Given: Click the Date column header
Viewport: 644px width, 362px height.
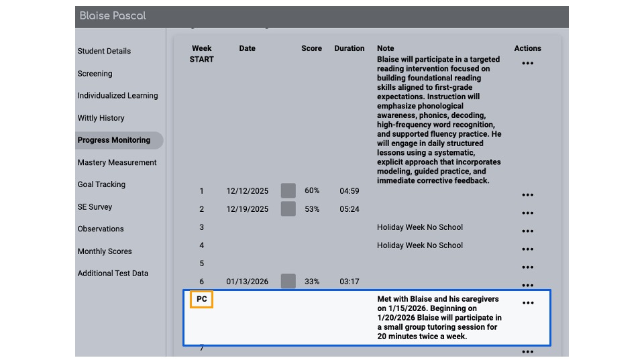Looking at the screenshot, I should pyautogui.click(x=248, y=48).
